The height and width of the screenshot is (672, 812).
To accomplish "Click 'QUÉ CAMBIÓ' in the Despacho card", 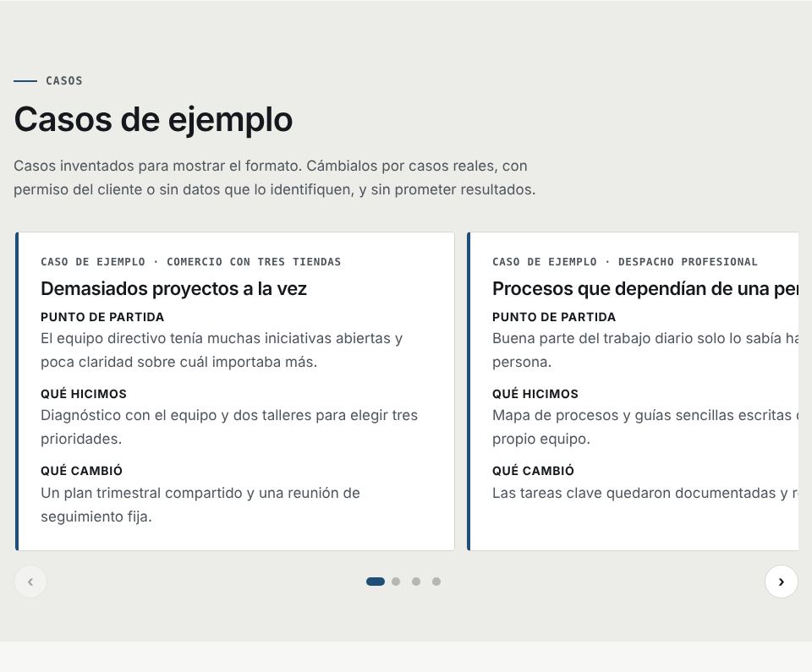I will click(533, 471).
